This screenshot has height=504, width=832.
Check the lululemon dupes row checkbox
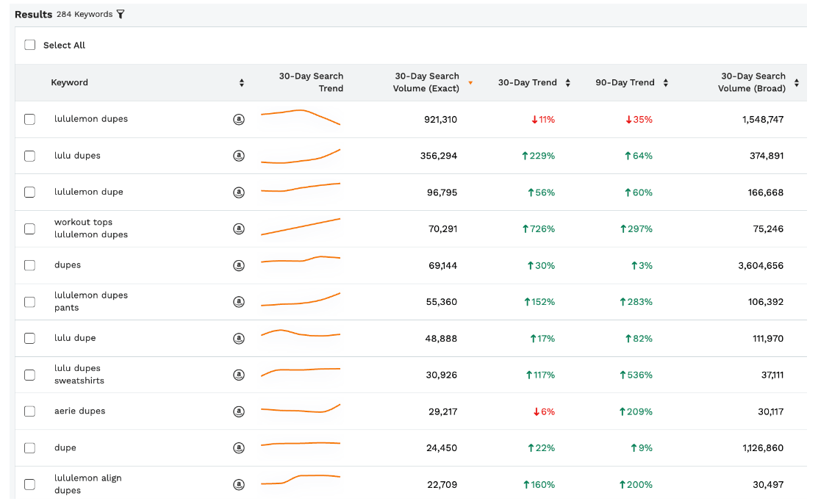point(29,119)
